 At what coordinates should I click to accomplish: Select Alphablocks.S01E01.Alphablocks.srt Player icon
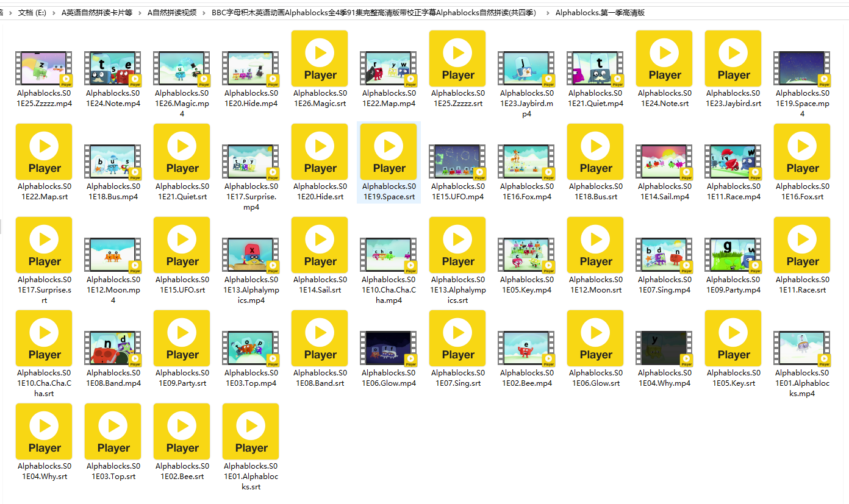[x=251, y=431]
